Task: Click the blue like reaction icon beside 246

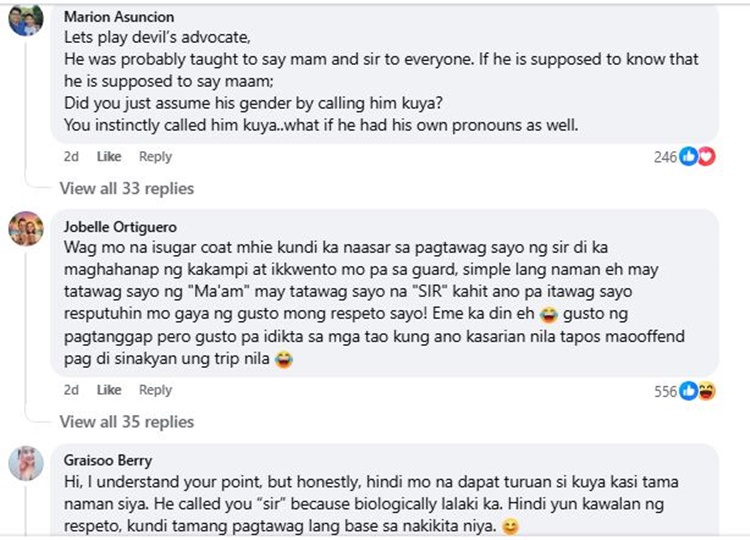Action: (689, 157)
